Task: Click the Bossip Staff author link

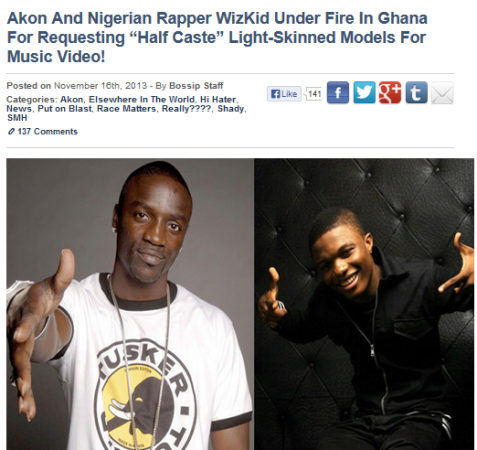Action: (196, 86)
